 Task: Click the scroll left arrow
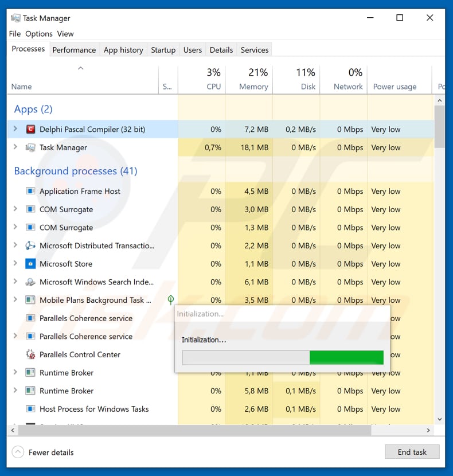(13, 430)
